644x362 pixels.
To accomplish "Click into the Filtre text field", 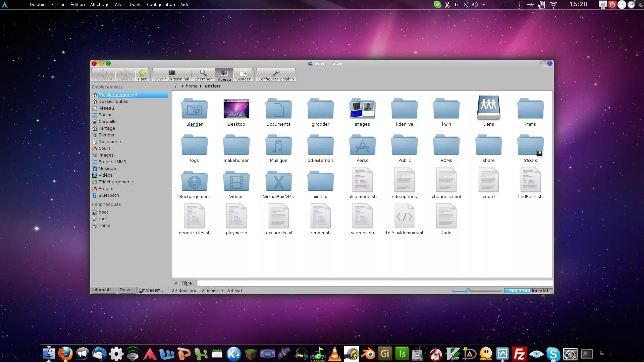I will 374,283.
